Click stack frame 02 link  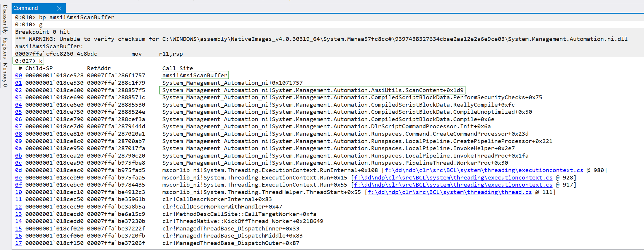(x=18, y=90)
